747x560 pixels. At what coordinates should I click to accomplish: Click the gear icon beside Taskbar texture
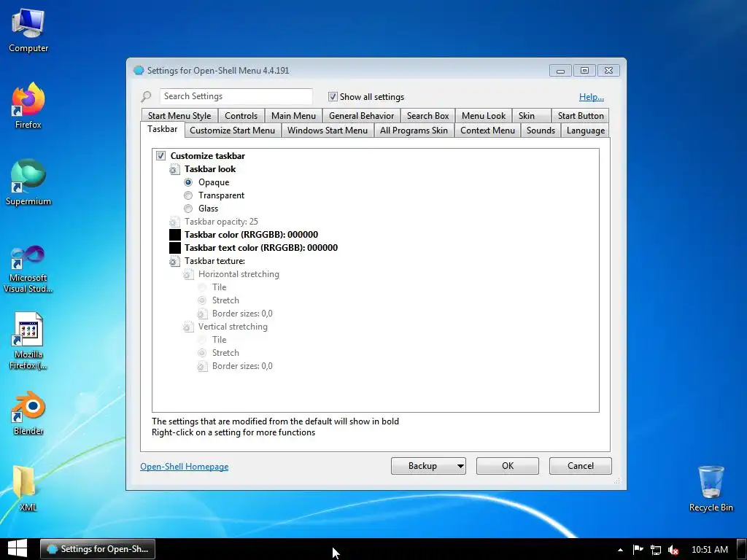pos(175,261)
